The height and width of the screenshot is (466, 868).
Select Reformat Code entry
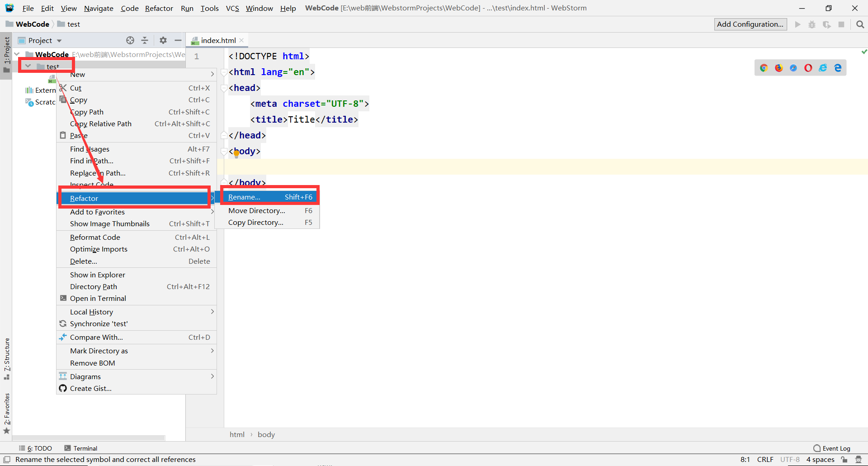pyautogui.click(x=137, y=237)
